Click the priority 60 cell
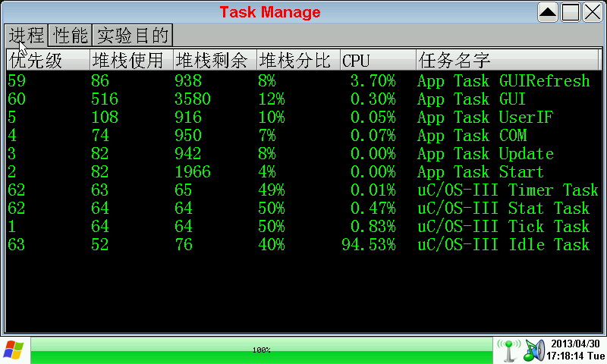607x364 pixels. (x=16, y=99)
